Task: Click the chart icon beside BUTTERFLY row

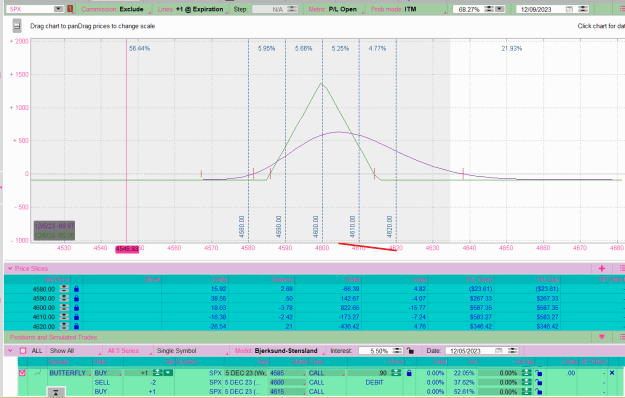Action: pyautogui.click(x=37, y=373)
